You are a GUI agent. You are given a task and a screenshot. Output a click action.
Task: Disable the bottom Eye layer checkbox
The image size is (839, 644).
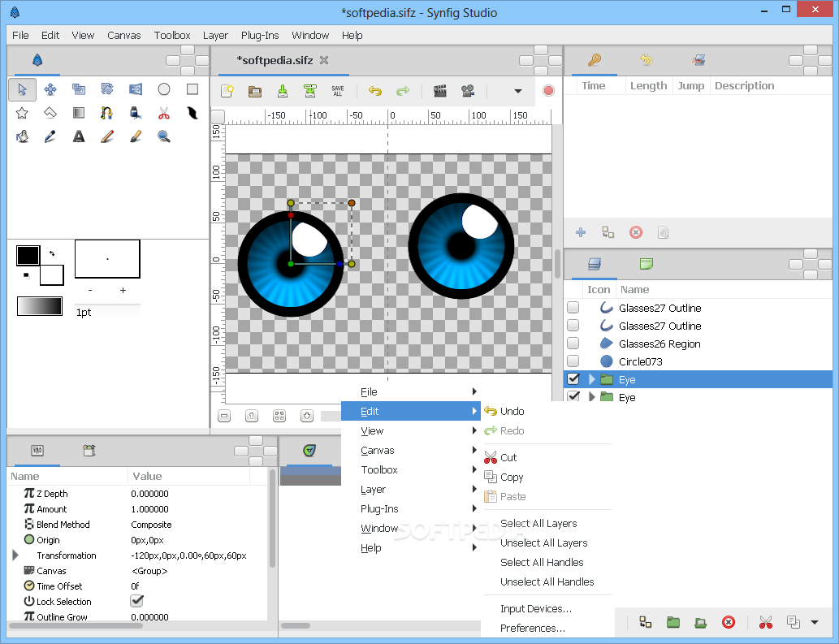coord(573,396)
